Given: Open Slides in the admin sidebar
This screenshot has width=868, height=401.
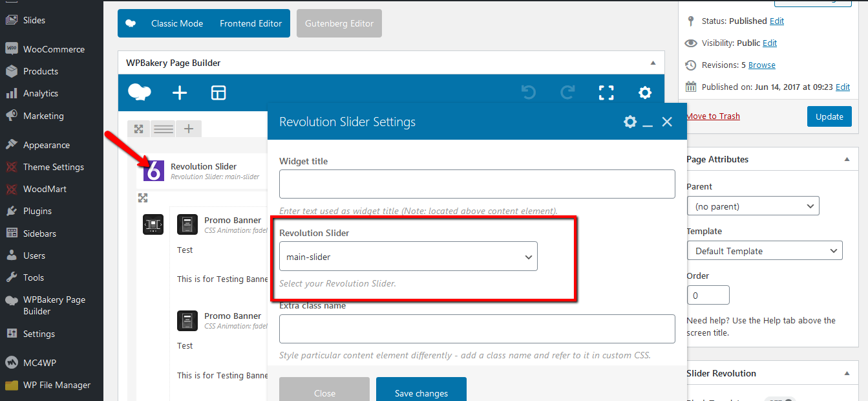Looking at the screenshot, I should (34, 20).
